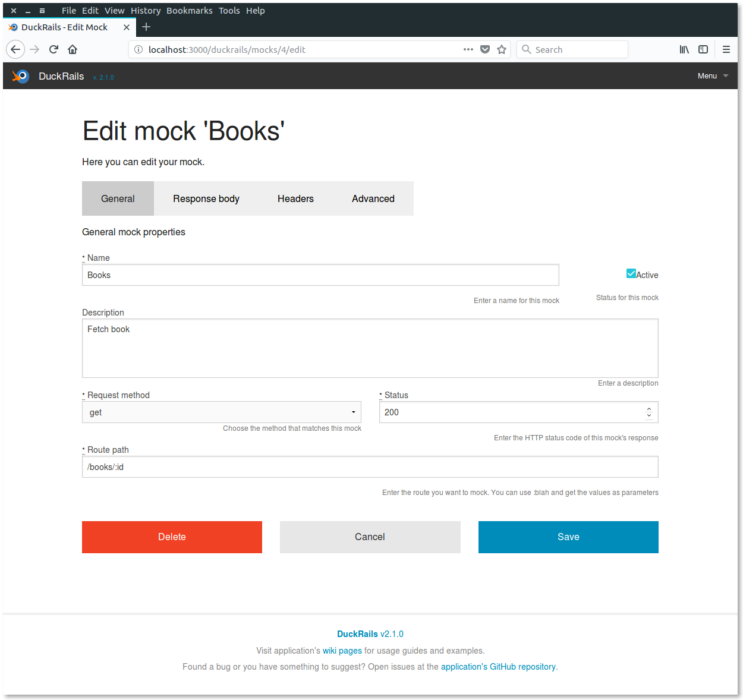This screenshot has width=743, height=700.
Task: Open the Bookmarks menu
Action: click(x=190, y=11)
